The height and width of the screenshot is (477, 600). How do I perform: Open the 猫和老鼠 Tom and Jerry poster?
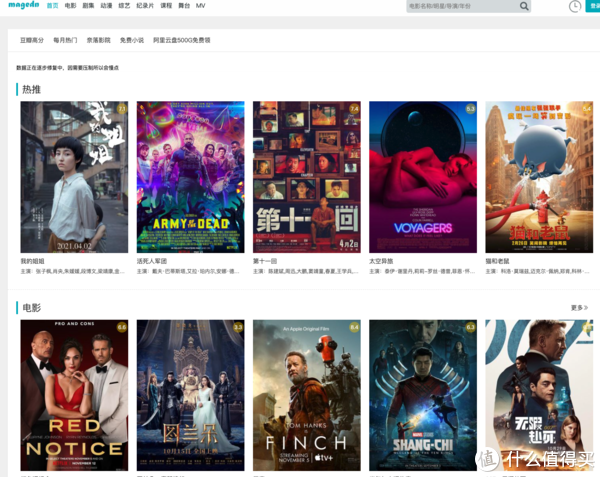pyautogui.click(x=539, y=177)
